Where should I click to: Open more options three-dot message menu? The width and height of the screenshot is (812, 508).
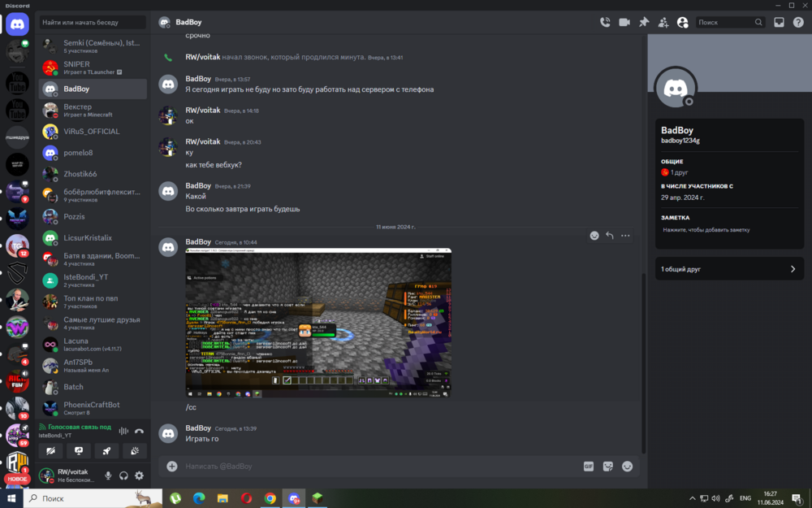(x=625, y=236)
